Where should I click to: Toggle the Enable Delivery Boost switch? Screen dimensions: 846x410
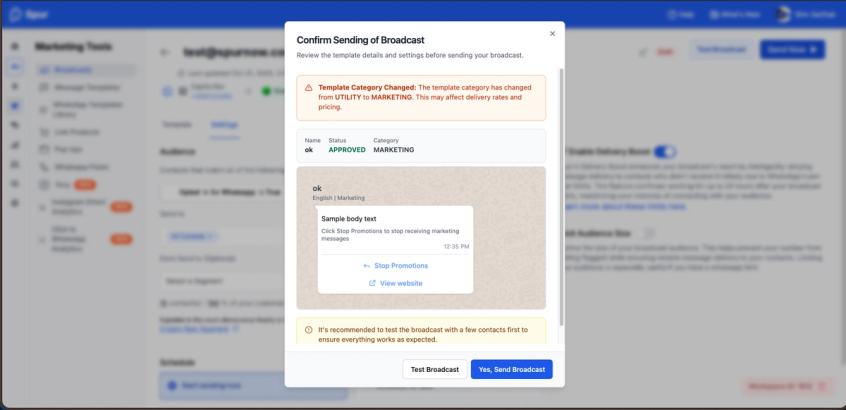(x=665, y=152)
